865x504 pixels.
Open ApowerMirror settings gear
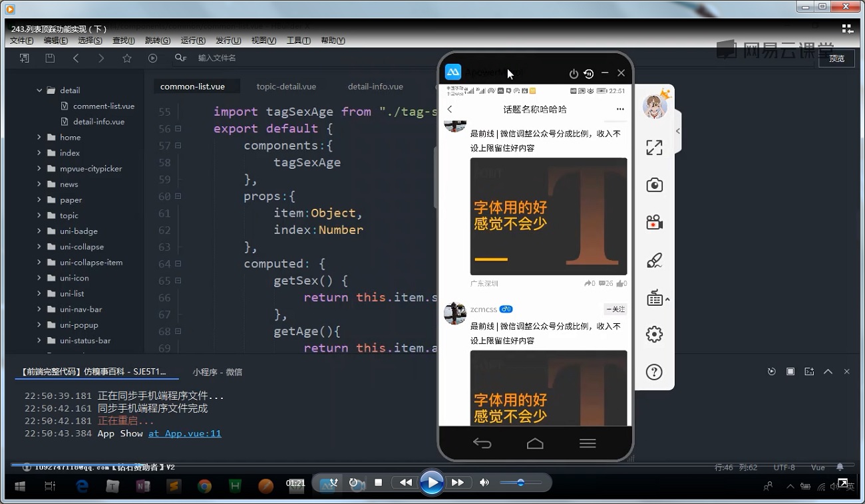pos(655,334)
